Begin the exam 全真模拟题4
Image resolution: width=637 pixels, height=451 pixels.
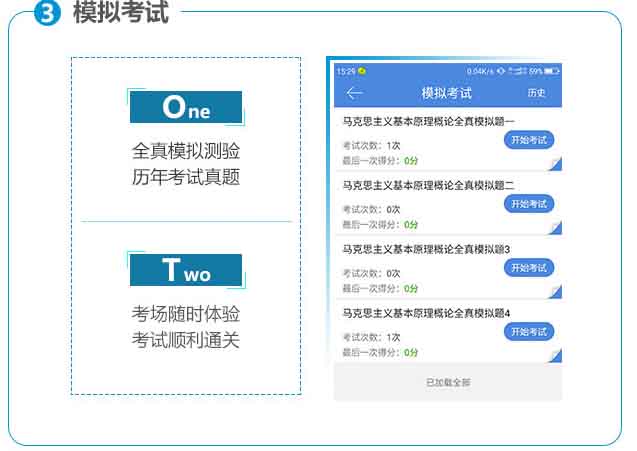click(528, 331)
